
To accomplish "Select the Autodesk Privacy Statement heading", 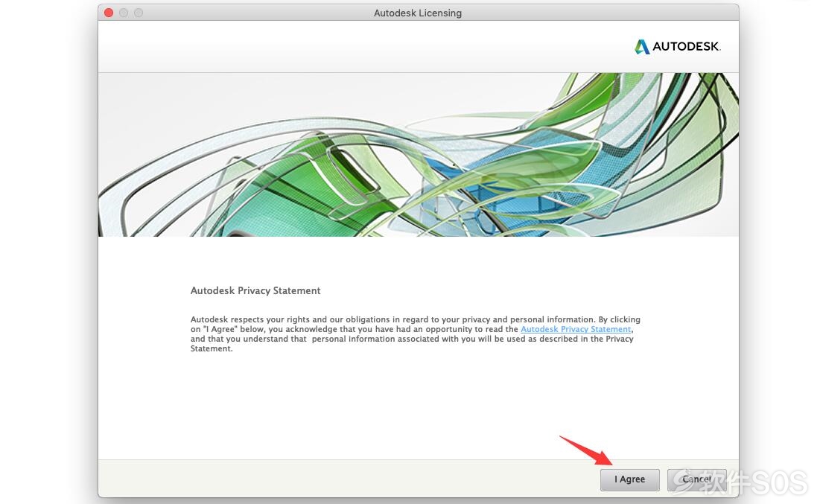I will 255,290.
